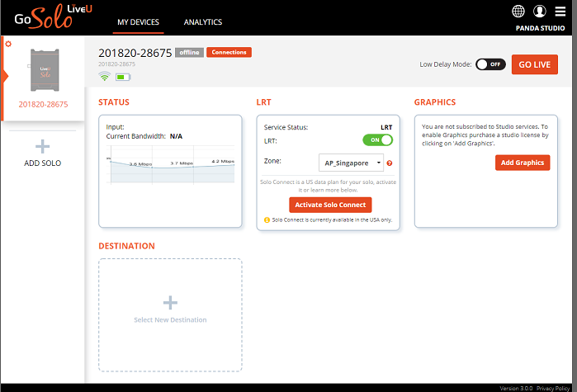
Task: Click the plus icon in Destination box
Action: pyautogui.click(x=170, y=303)
